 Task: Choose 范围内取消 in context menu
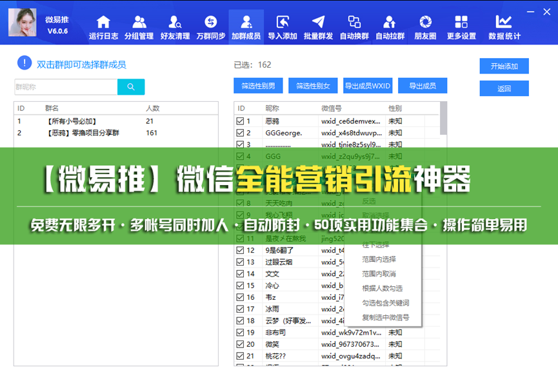click(x=379, y=274)
